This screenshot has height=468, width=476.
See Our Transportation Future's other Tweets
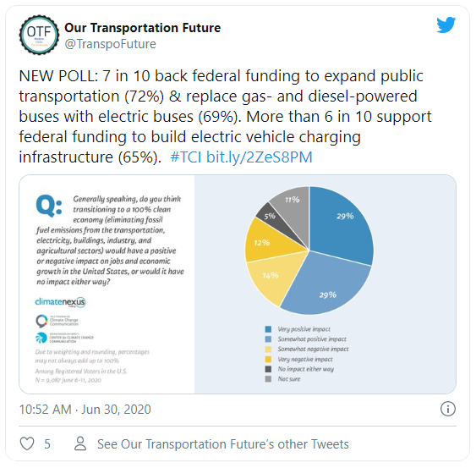223,444
